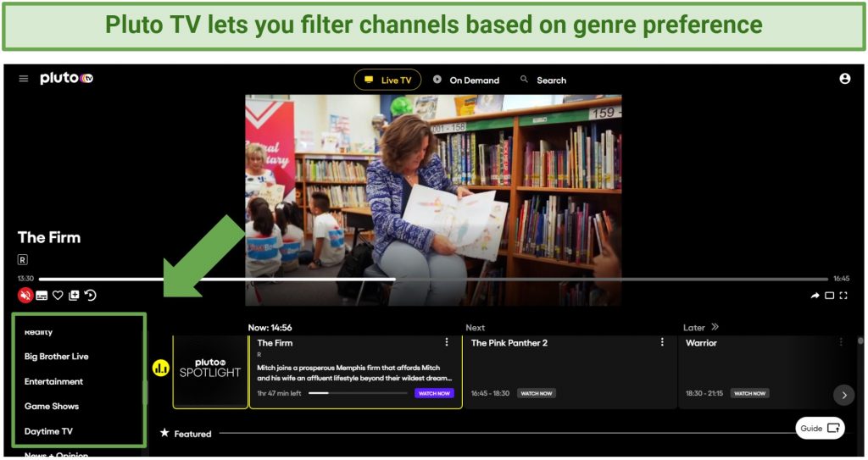
Task: Open Search
Action: tap(543, 80)
